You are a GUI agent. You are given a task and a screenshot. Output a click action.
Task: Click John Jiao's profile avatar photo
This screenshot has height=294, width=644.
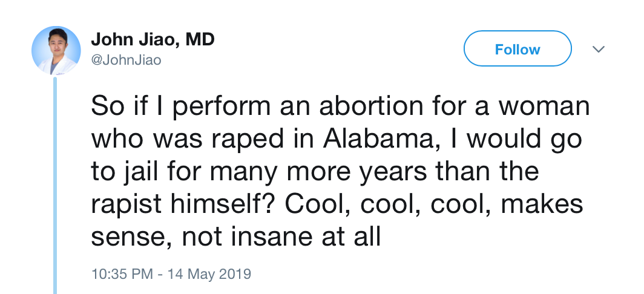click(x=56, y=50)
